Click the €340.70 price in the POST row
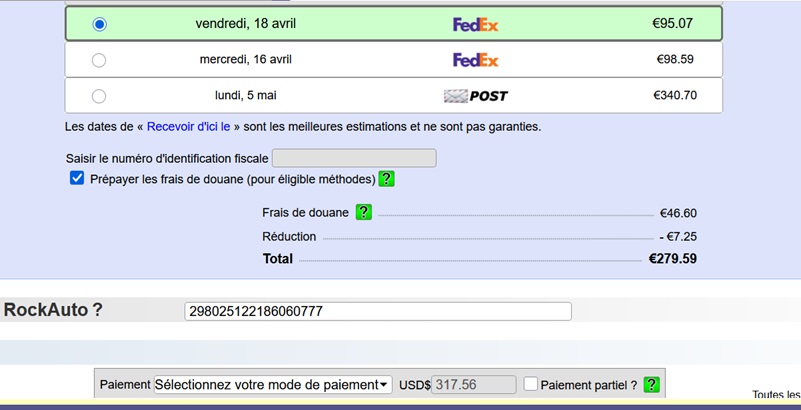 click(675, 96)
